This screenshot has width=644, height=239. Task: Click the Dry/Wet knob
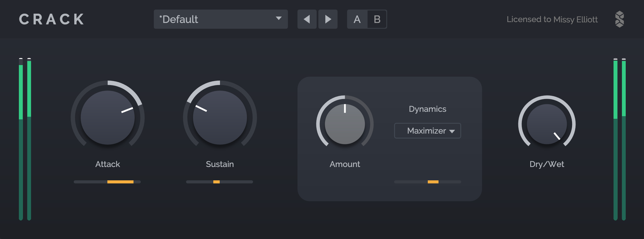pos(547,124)
